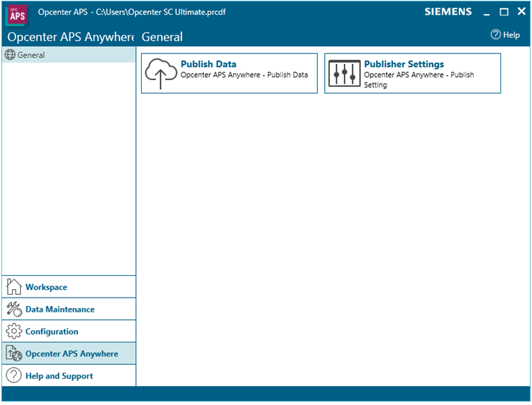Image resolution: width=532 pixels, height=405 pixels.
Task: Click the Opcenter APS logo in title bar
Action: point(17,13)
